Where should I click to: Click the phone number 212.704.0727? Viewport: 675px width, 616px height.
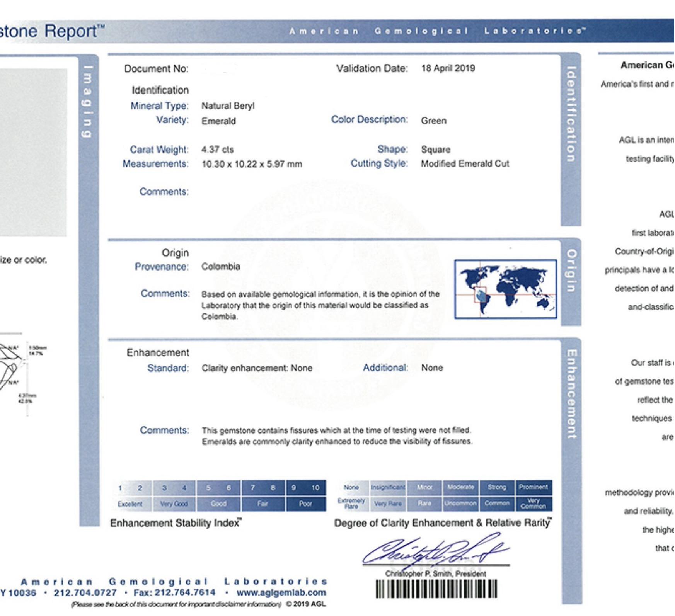[x=85, y=592]
